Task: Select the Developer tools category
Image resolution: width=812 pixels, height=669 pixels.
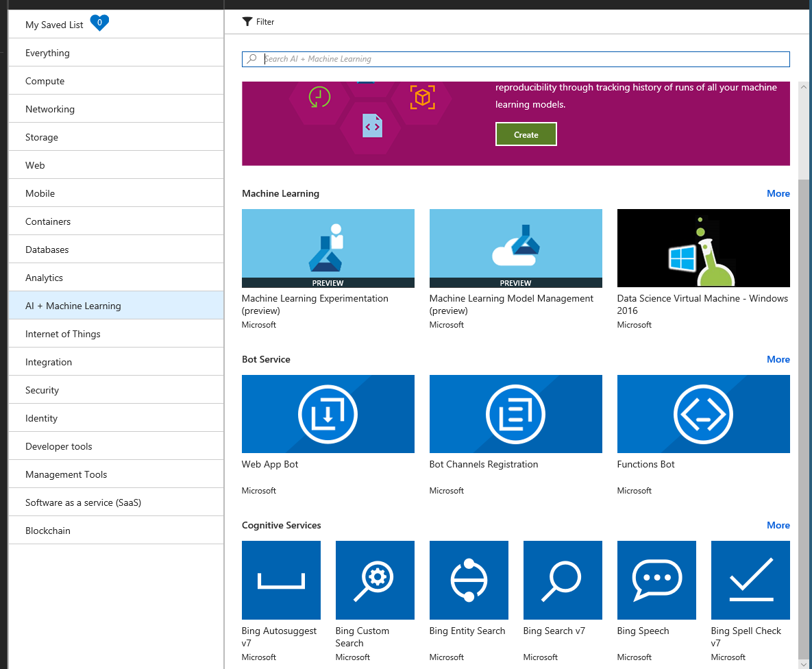Action: tap(116, 446)
